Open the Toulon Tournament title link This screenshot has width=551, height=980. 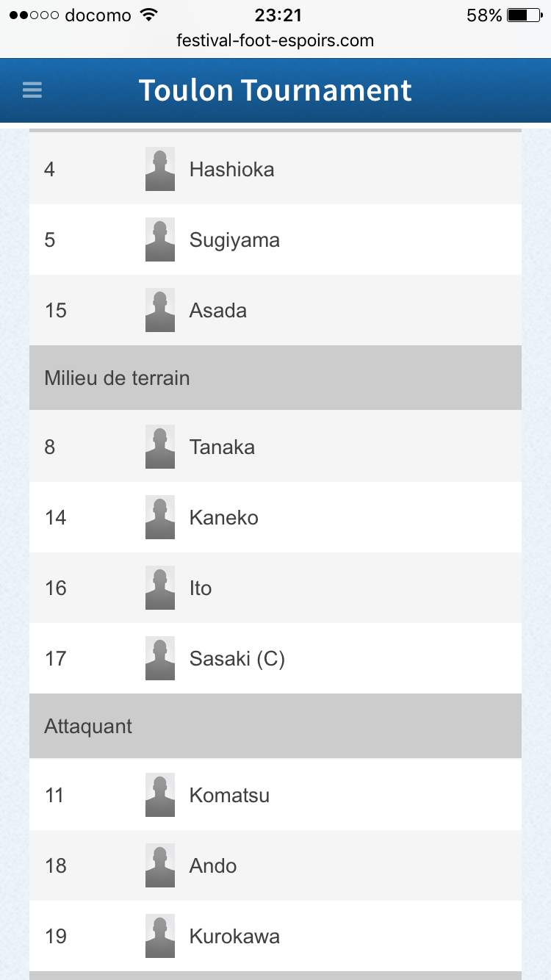click(275, 90)
